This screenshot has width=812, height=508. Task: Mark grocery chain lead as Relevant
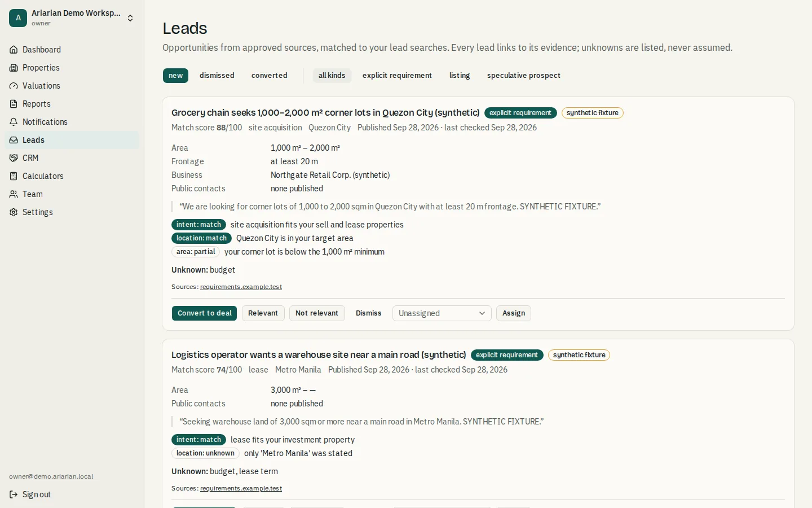[263, 313]
